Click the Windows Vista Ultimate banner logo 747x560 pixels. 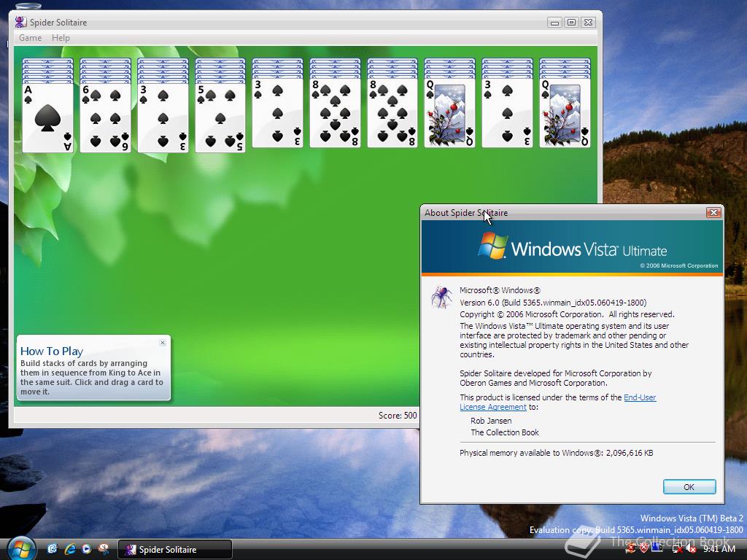tap(572, 247)
